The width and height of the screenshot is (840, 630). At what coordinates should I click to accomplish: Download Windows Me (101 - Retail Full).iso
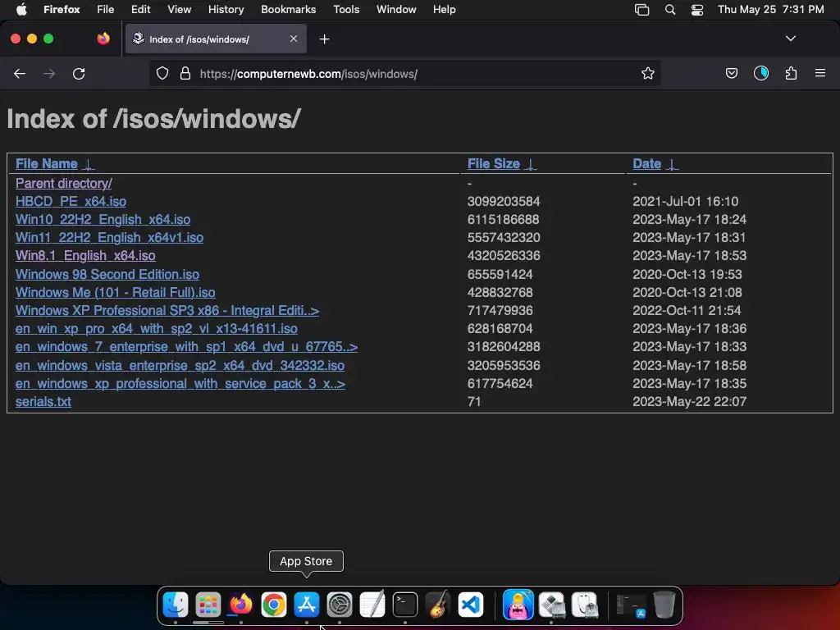click(x=115, y=293)
